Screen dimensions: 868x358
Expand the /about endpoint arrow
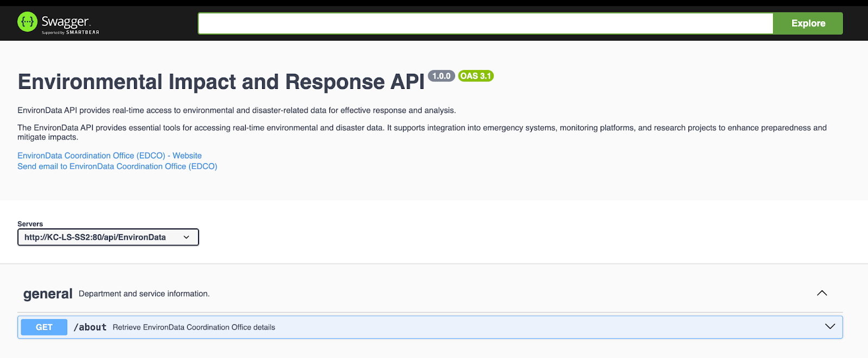point(830,327)
